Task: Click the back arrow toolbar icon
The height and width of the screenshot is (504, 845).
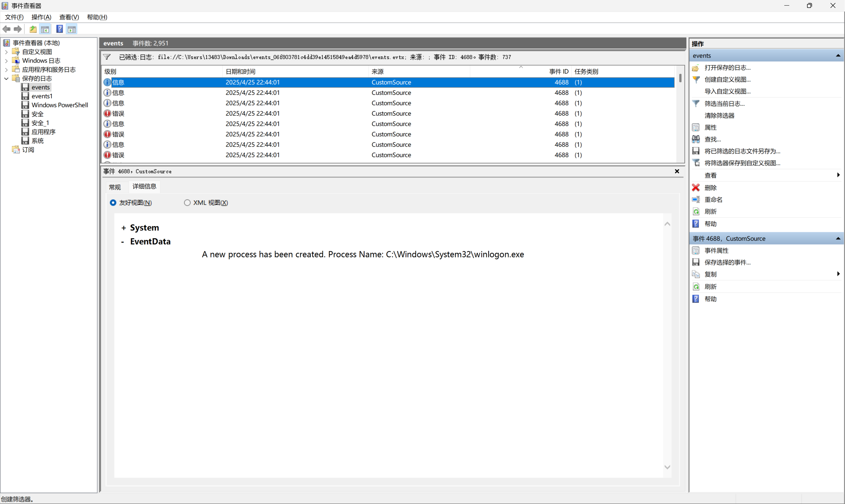Action: point(7,29)
